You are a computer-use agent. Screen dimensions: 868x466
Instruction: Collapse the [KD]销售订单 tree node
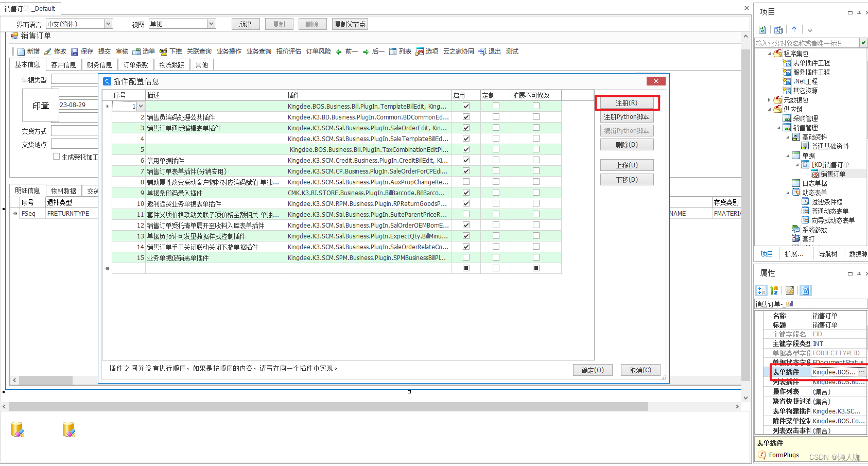pos(797,165)
